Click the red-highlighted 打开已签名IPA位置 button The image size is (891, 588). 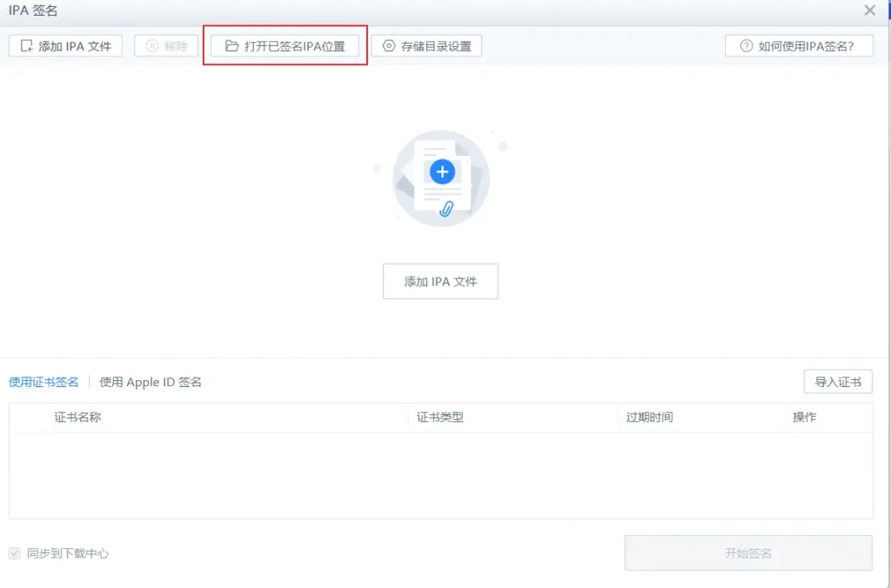[285, 45]
